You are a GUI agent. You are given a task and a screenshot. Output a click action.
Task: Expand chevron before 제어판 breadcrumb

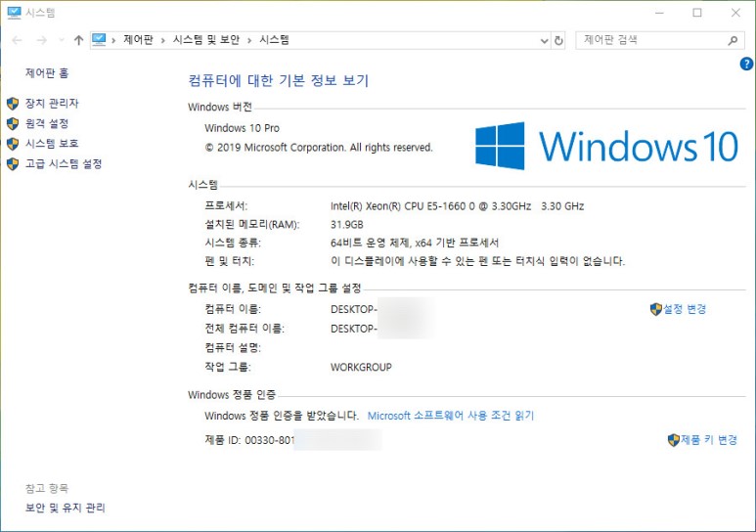(x=113, y=40)
